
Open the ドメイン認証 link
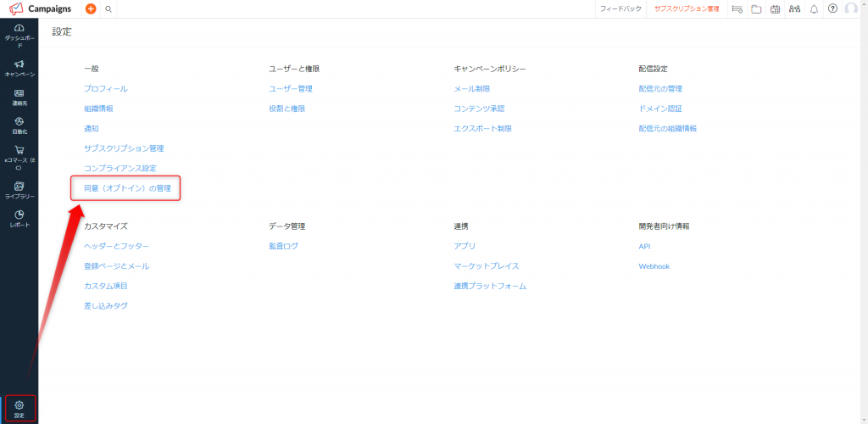coord(660,109)
